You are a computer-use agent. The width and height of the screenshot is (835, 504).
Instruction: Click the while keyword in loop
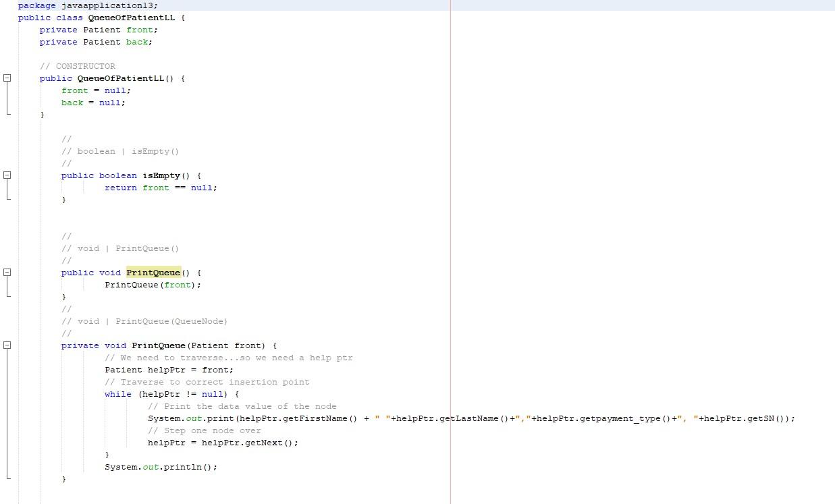coord(118,394)
